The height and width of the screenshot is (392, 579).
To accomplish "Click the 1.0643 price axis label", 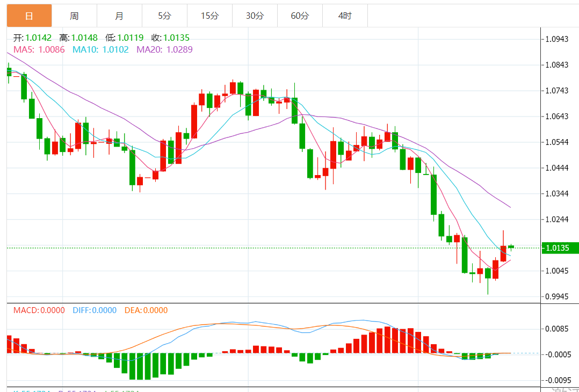I will [x=557, y=117].
